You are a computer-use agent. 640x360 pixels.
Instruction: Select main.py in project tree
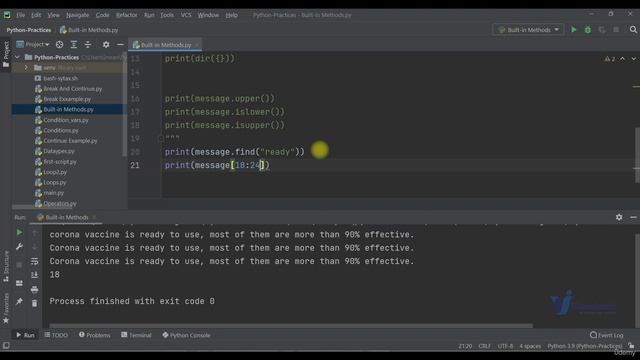point(53,193)
